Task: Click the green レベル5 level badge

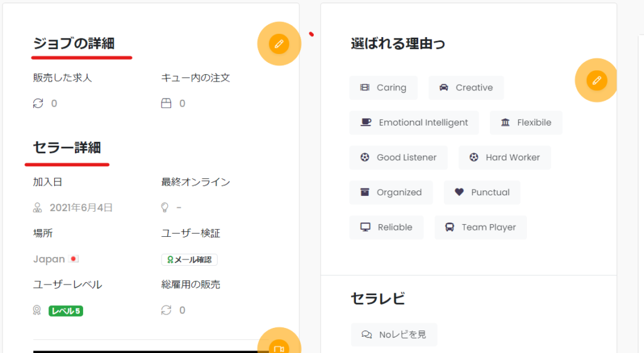Action: [x=65, y=311]
